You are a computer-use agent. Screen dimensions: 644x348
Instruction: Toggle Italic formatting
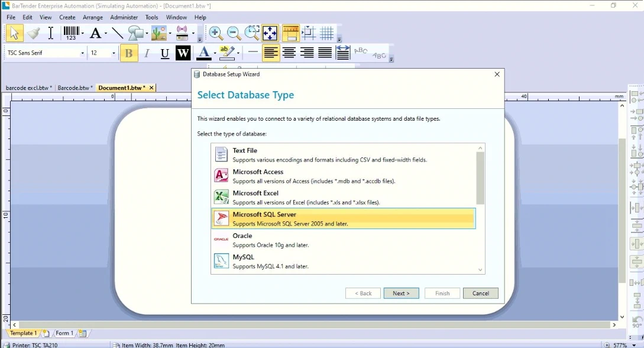tap(147, 53)
